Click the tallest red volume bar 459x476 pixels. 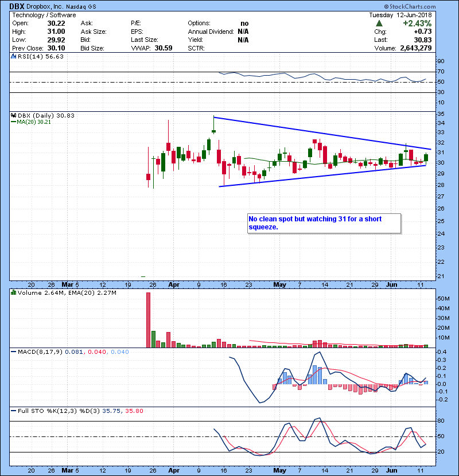[148, 320]
